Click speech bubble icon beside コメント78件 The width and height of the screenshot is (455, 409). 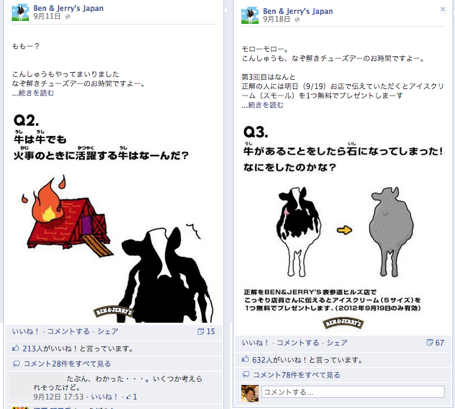(x=246, y=375)
